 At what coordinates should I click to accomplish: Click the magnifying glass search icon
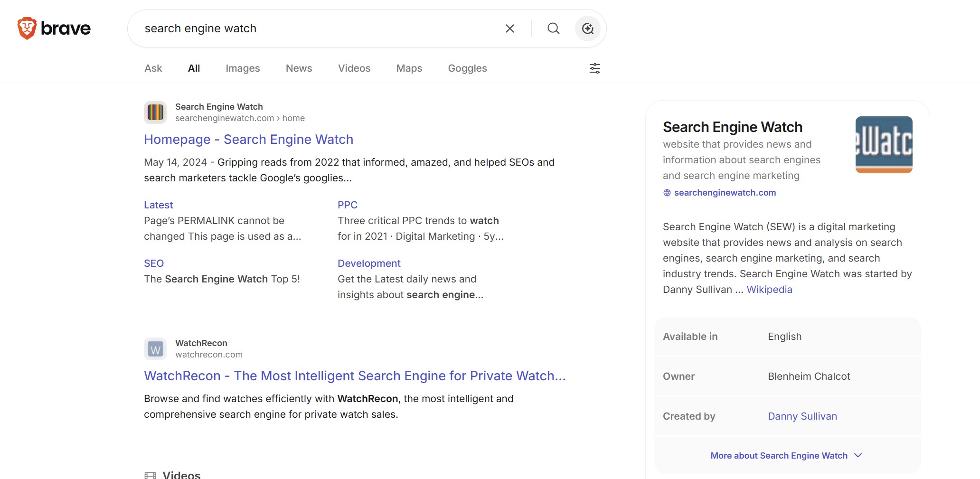[x=554, y=28]
